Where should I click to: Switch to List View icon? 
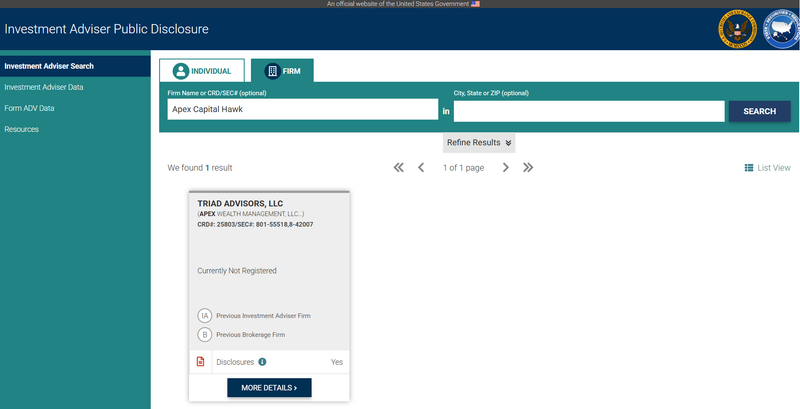[x=749, y=168]
